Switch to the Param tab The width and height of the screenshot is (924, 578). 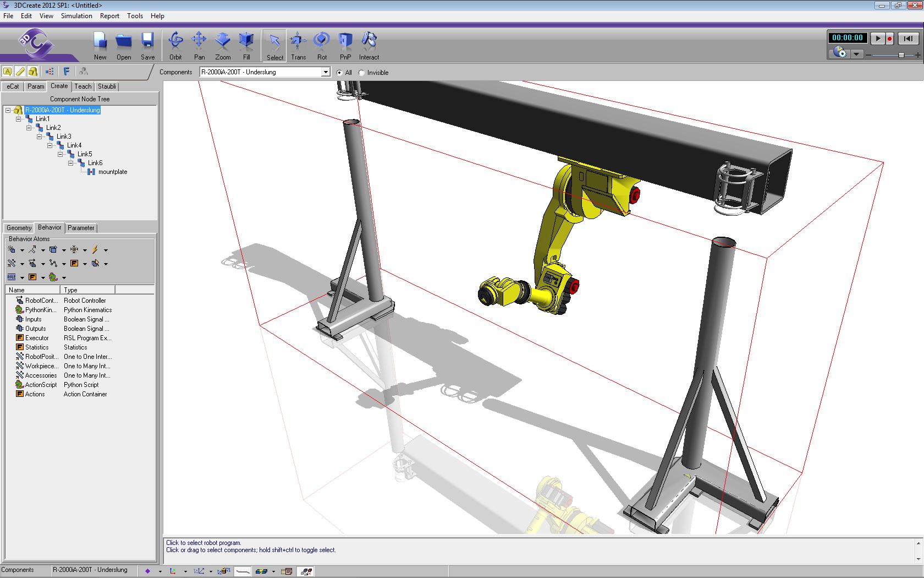[x=36, y=86]
